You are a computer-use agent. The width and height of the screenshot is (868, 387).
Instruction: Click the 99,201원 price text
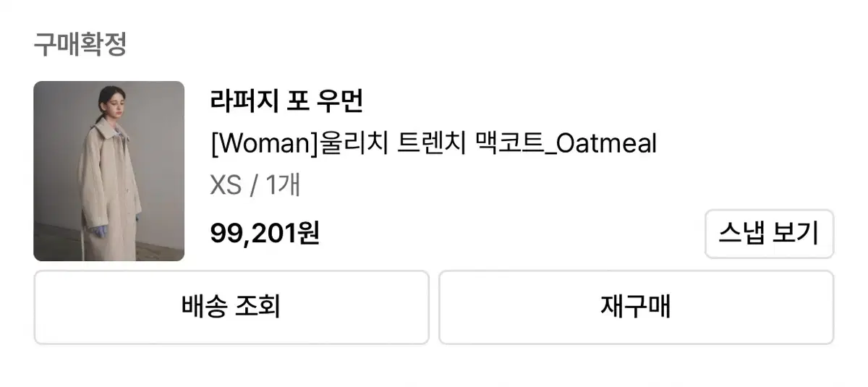[x=265, y=233]
